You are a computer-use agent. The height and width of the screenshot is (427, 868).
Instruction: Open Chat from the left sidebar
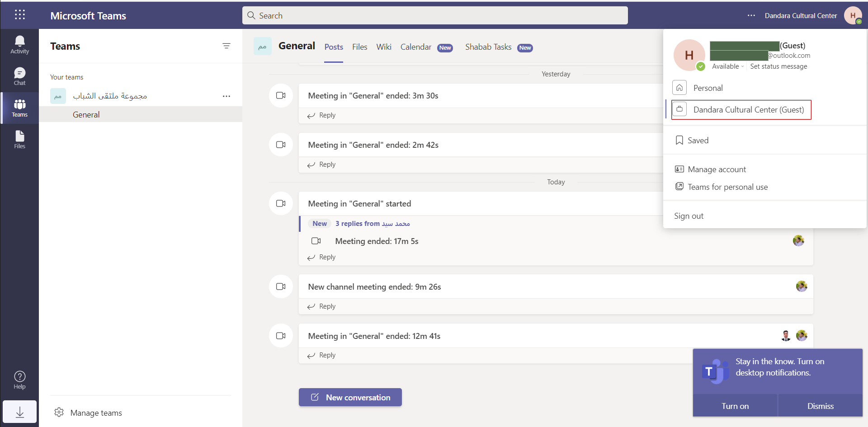coord(19,76)
